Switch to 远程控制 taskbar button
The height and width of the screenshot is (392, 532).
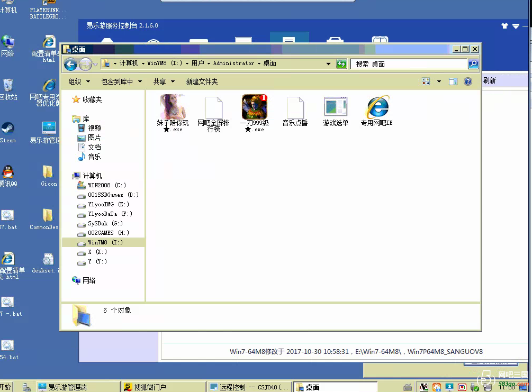[249, 387]
